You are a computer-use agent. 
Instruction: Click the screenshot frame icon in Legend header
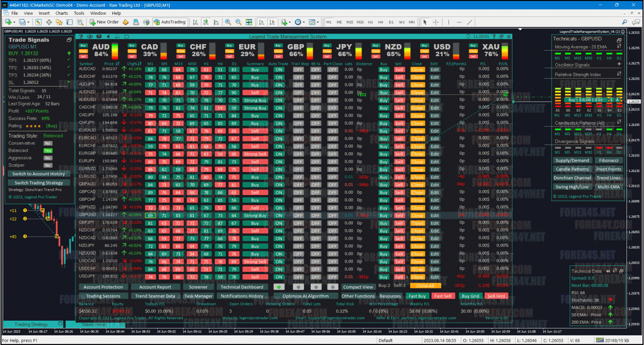(126, 36)
